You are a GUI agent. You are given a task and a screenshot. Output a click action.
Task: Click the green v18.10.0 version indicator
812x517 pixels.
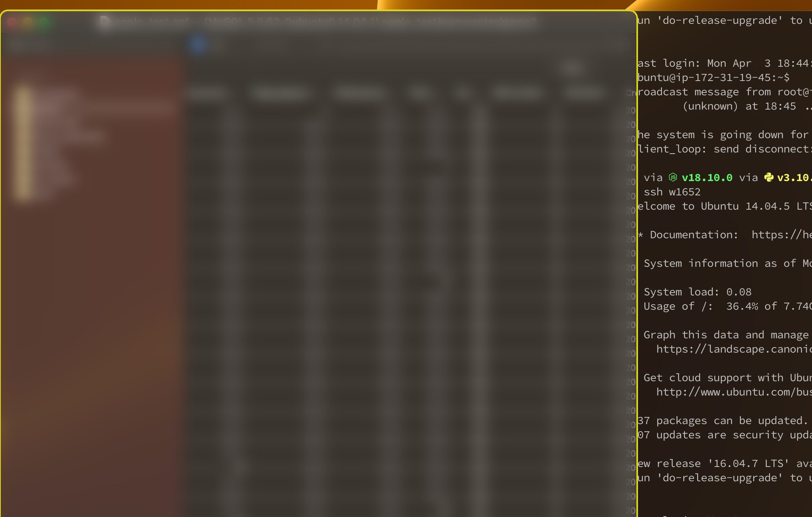706,177
